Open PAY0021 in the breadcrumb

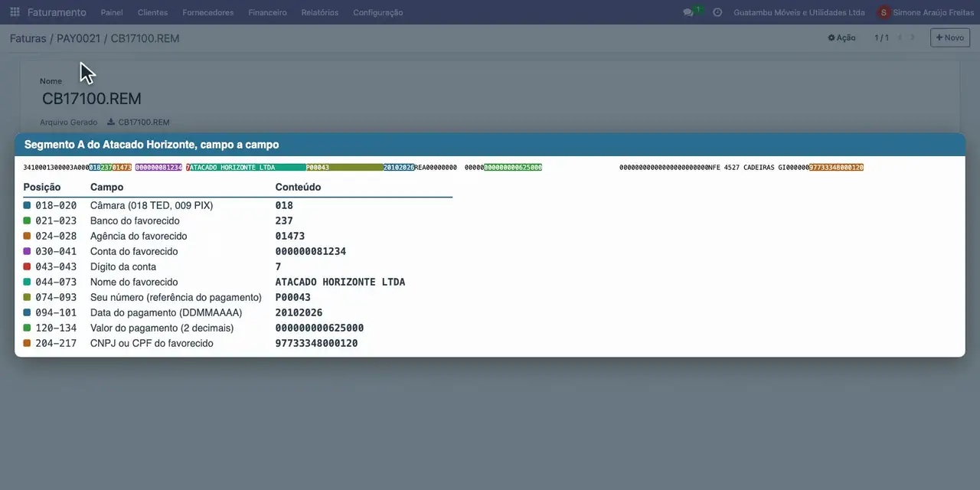pos(78,38)
